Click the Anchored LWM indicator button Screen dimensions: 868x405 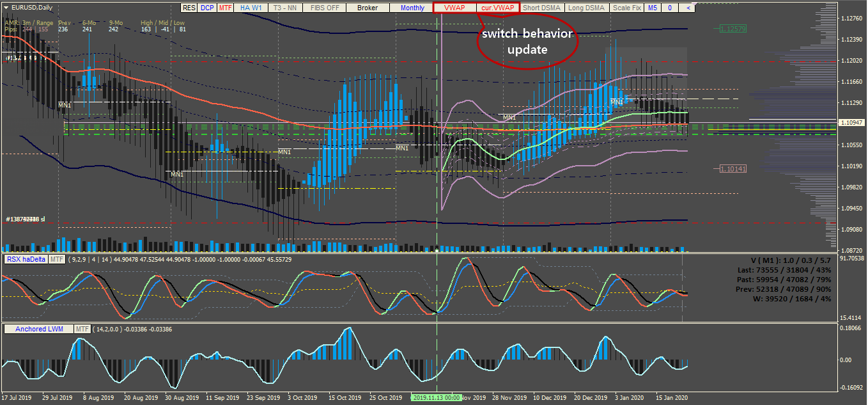click(x=38, y=329)
